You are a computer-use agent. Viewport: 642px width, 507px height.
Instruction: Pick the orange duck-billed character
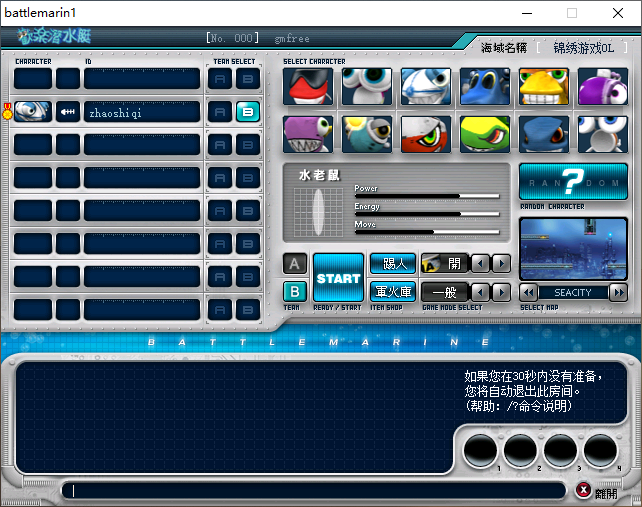(544, 87)
